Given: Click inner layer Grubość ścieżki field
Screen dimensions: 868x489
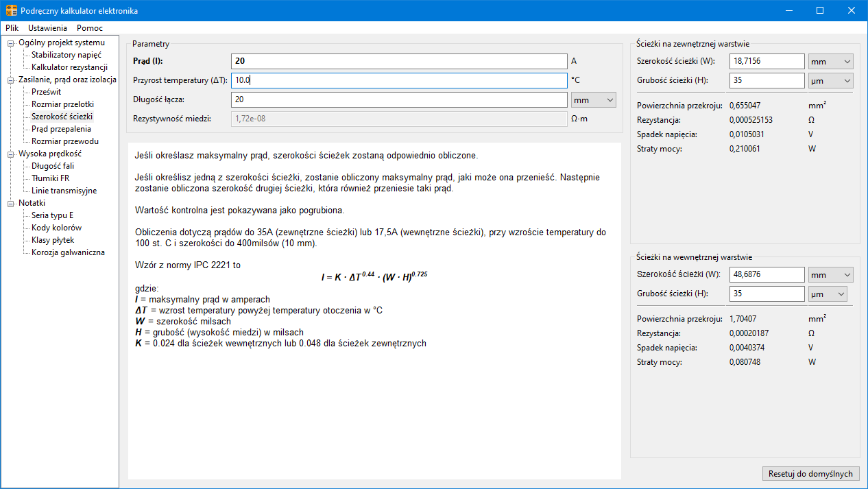Looking at the screenshot, I should coord(767,294).
